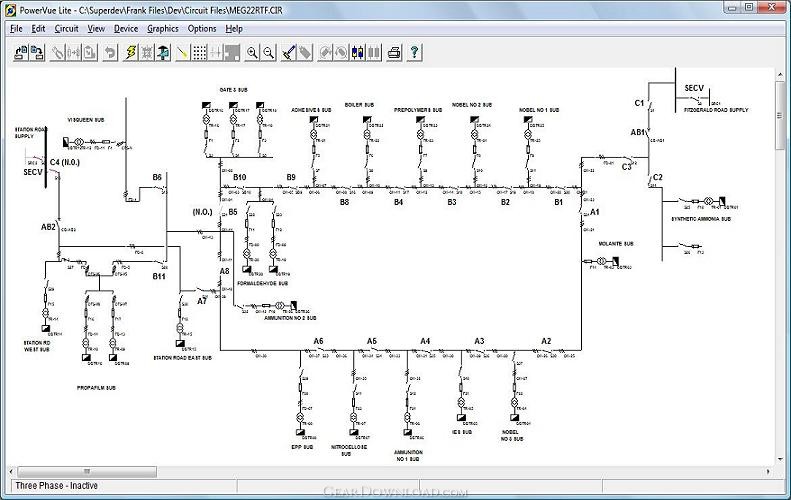791x500 pixels.
Task: Click the 'FORMALDEHYDE SUB' label
Action: click(x=262, y=284)
